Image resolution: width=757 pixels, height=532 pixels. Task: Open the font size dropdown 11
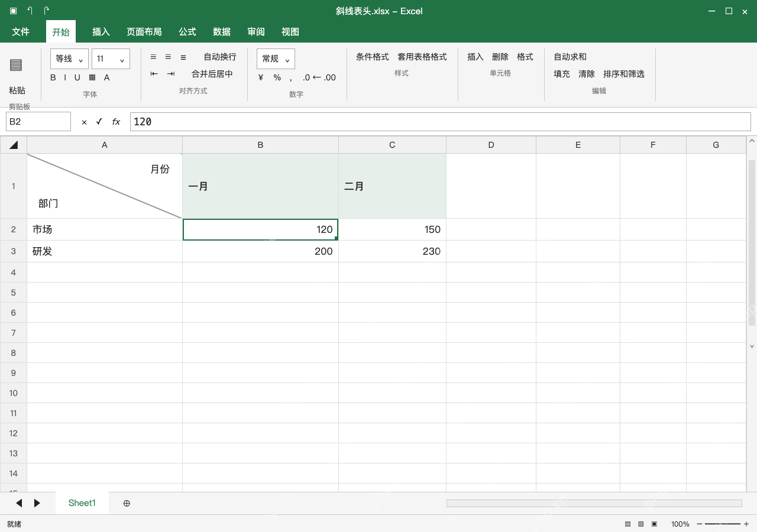(x=111, y=59)
